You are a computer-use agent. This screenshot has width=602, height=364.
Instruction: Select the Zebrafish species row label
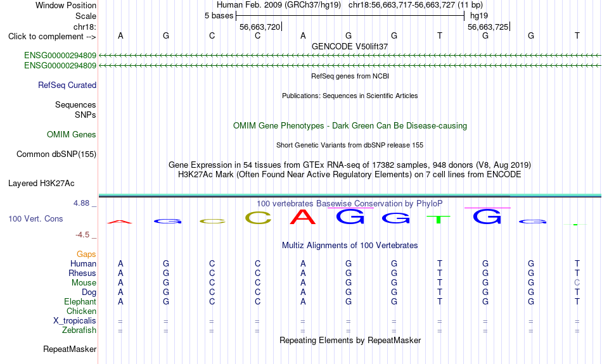79,330
